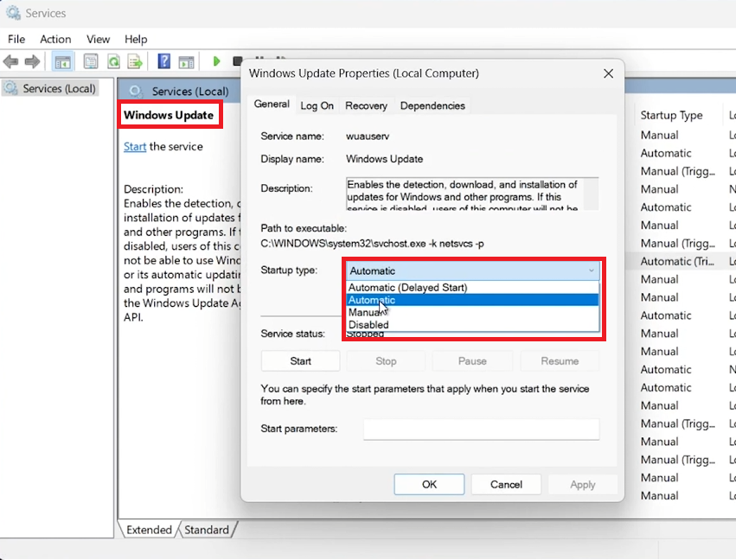
Task: Click the 'Start' the service link
Action: click(x=135, y=146)
